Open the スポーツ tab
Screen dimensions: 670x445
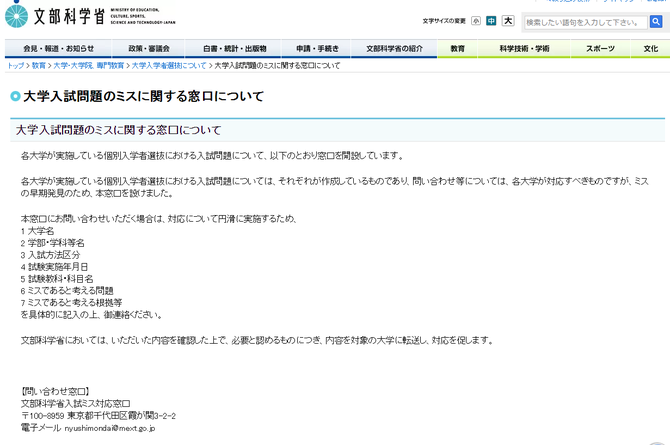point(600,49)
